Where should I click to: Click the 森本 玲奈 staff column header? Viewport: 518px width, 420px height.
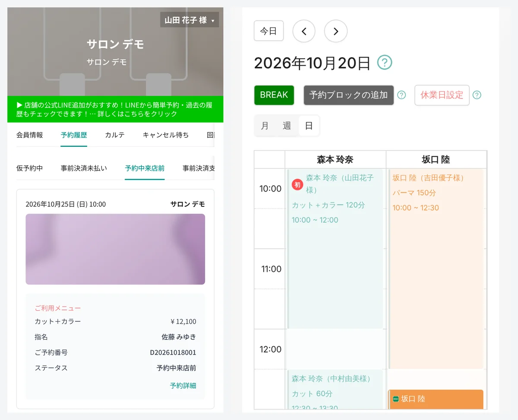(x=335, y=160)
